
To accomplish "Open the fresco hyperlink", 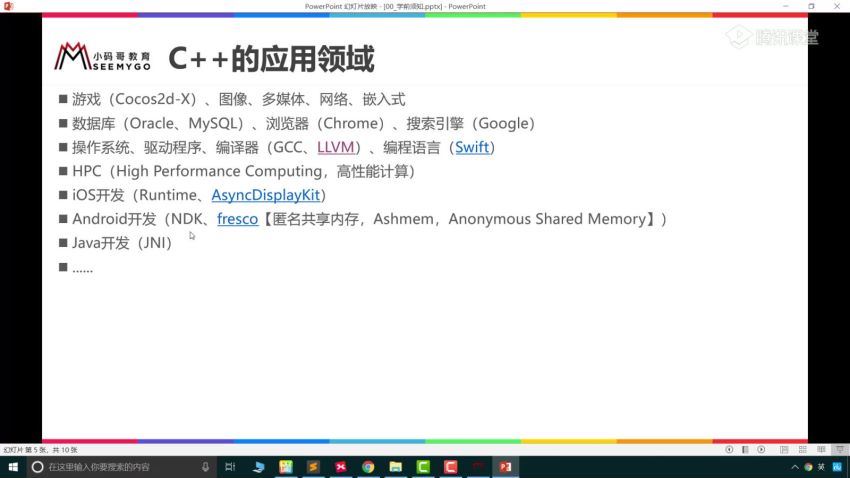I will tap(237, 219).
